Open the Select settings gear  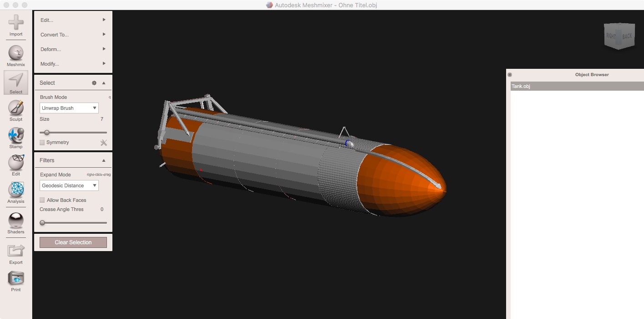(94, 83)
